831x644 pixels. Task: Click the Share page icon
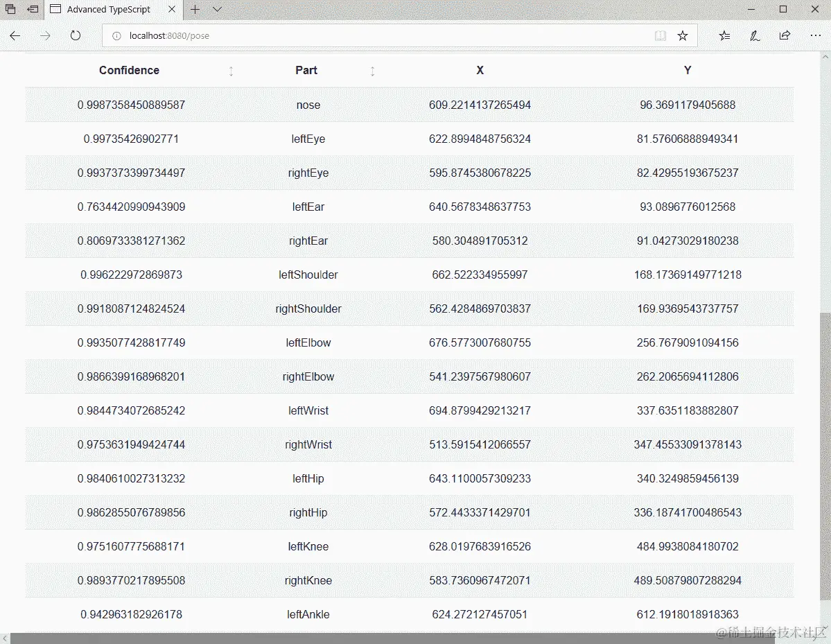click(785, 35)
